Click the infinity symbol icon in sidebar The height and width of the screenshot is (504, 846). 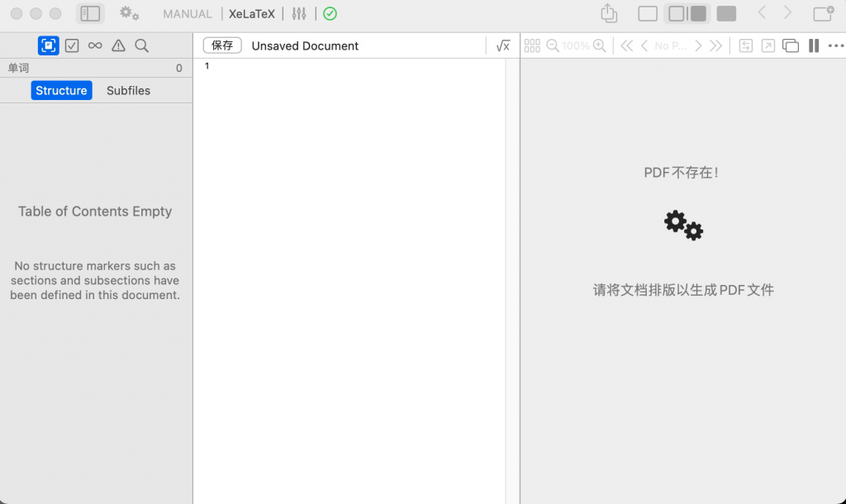tap(95, 45)
